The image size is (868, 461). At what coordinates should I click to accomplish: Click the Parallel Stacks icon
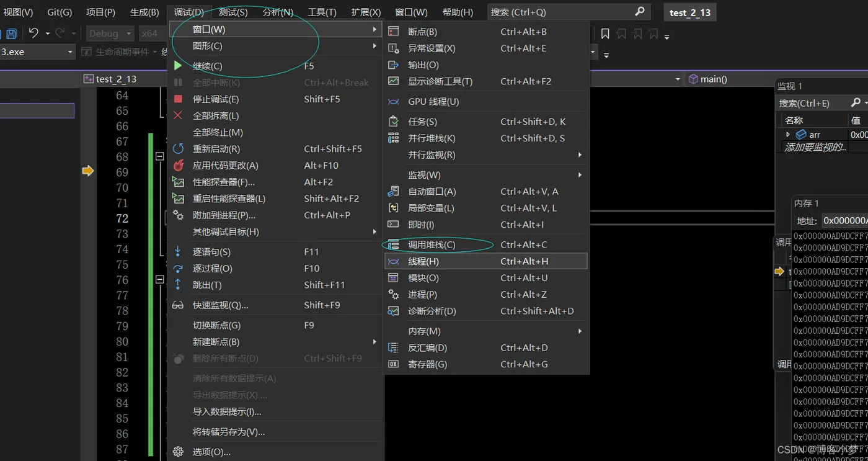(393, 138)
